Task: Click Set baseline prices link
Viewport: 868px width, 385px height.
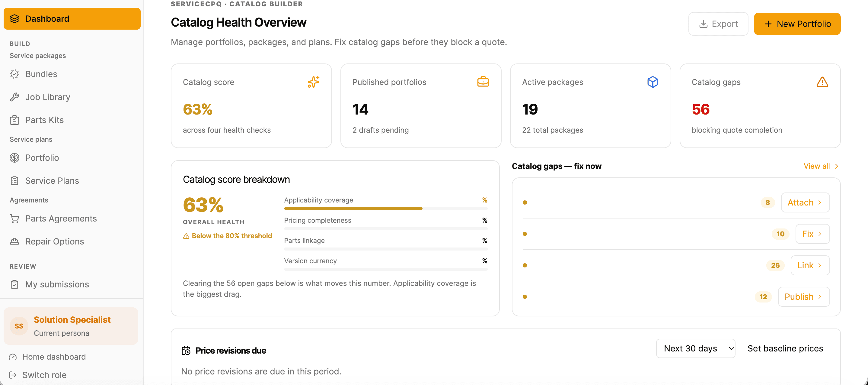Action: [x=785, y=348]
